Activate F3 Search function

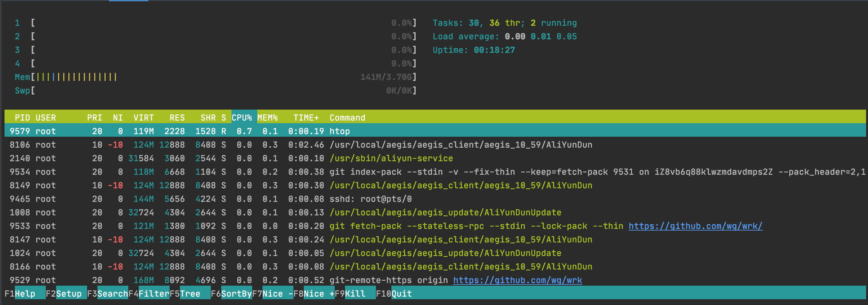click(x=107, y=293)
